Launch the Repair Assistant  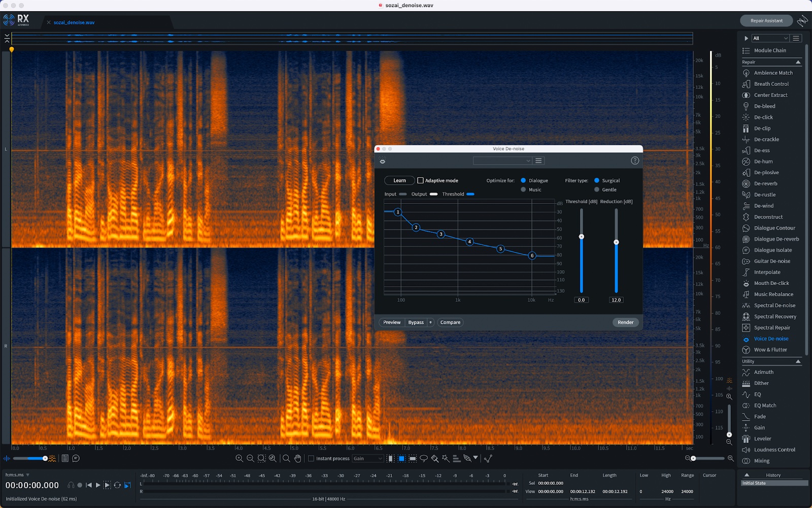(x=766, y=21)
